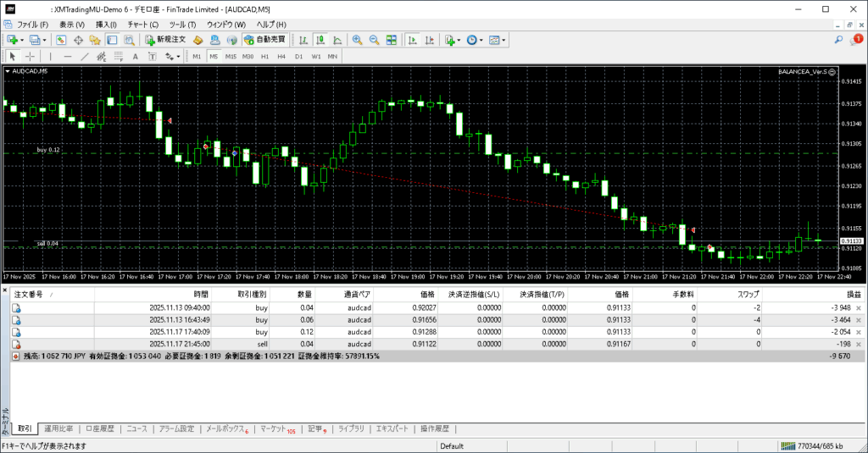Select the horizontal line drawing tool
868x453 pixels.
point(68,57)
